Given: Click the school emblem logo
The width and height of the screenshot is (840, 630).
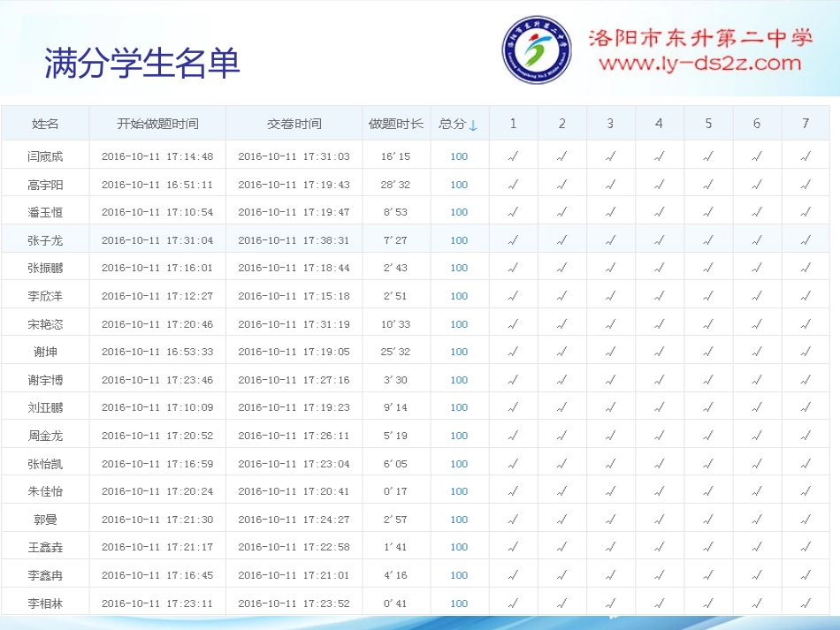Looking at the screenshot, I should pos(536,49).
